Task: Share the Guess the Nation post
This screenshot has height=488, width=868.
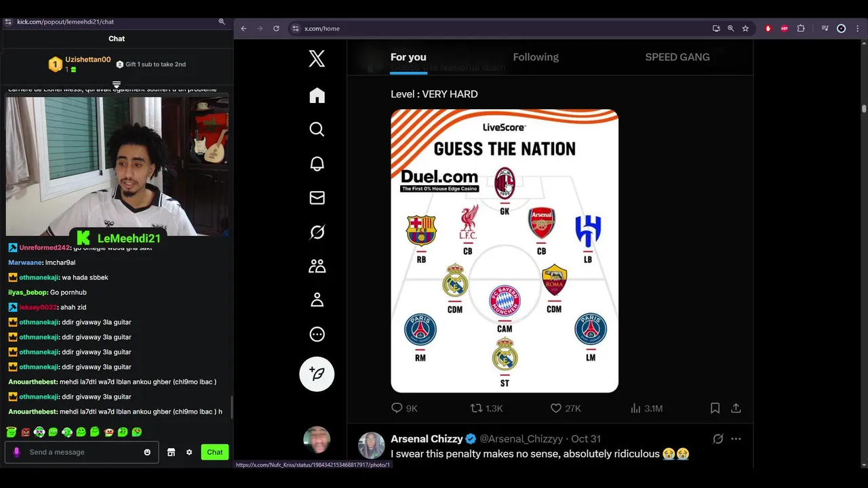Action: pos(736,408)
